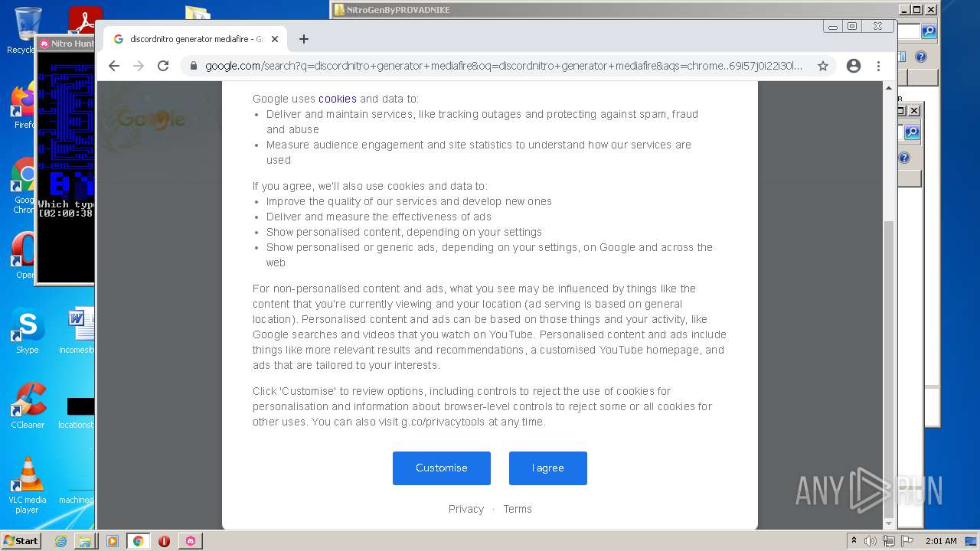
Task: Click the search magnifier in the inner sub-window
Action: click(x=912, y=132)
